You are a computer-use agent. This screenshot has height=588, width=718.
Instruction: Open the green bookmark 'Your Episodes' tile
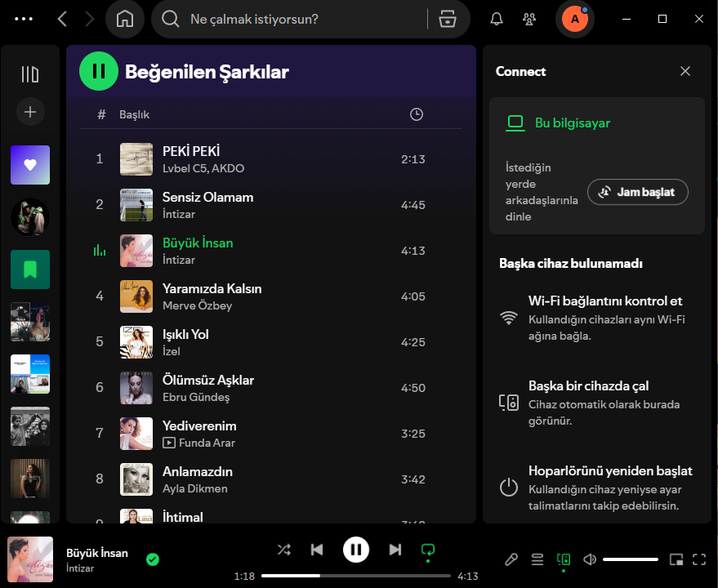point(30,269)
